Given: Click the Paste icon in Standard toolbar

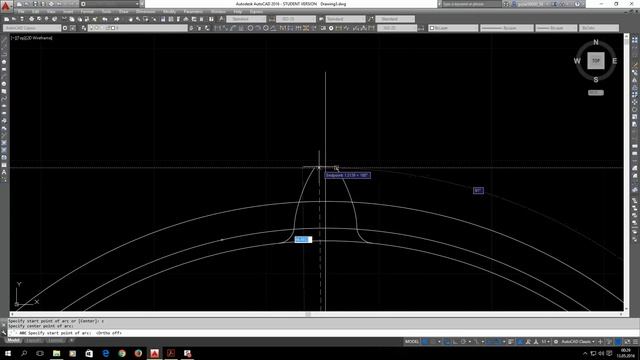Looking at the screenshot, I should (80, 19).
